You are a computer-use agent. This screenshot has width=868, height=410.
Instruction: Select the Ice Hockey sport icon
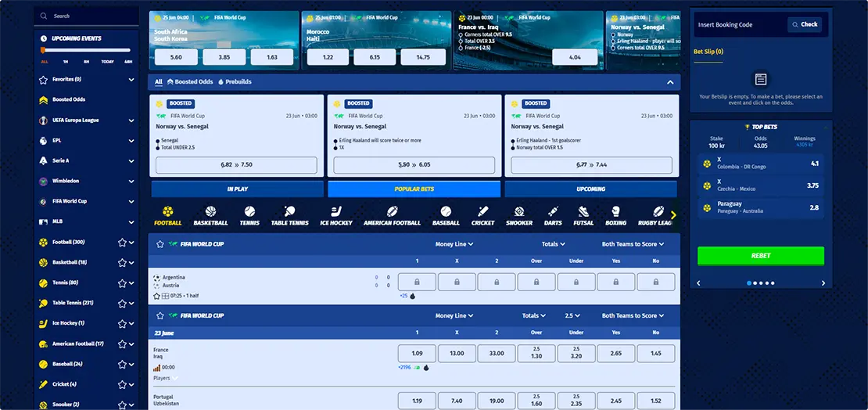pyautogui.click(x=336, y=211)
